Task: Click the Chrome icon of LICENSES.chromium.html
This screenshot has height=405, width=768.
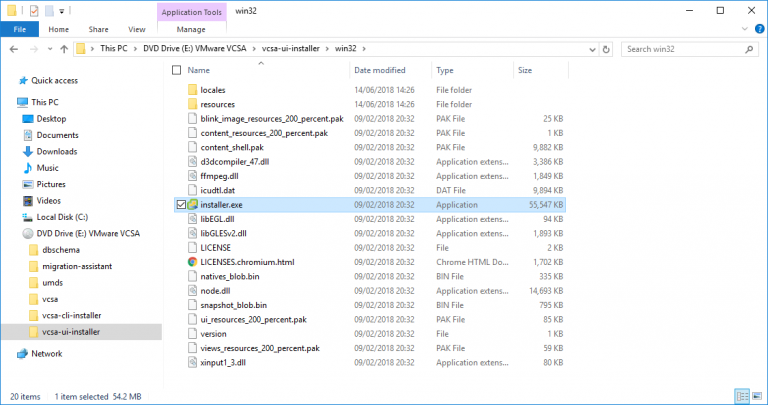Action: click(192, 262)
